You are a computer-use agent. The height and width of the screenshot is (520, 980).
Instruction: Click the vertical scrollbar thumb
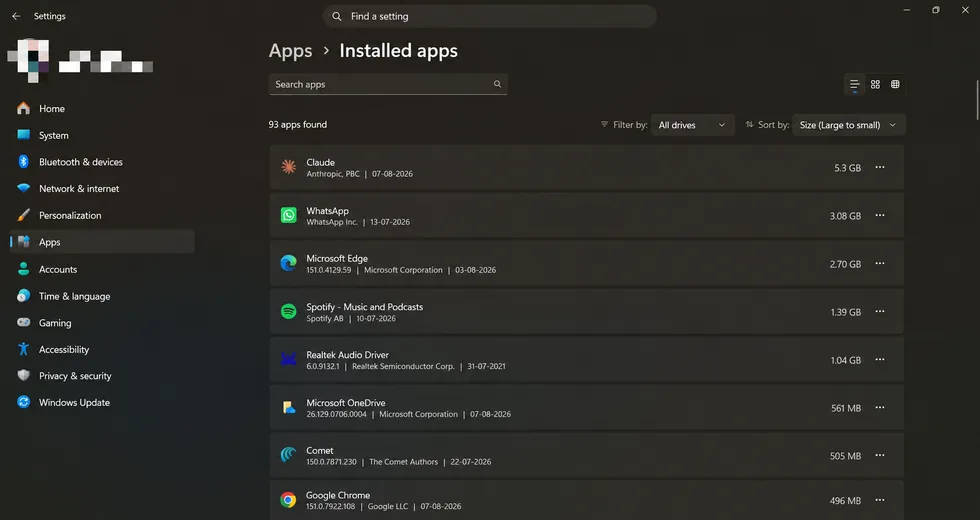(977, 100)
